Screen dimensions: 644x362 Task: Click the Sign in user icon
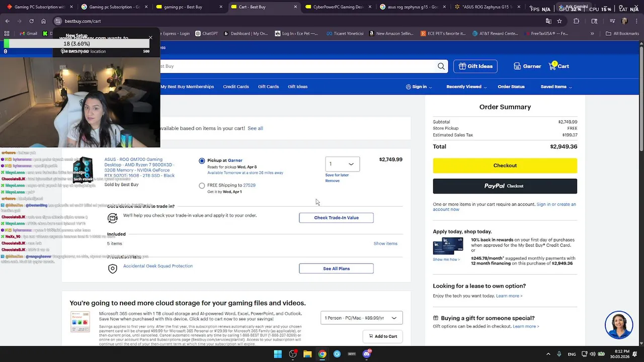point(409,86)
